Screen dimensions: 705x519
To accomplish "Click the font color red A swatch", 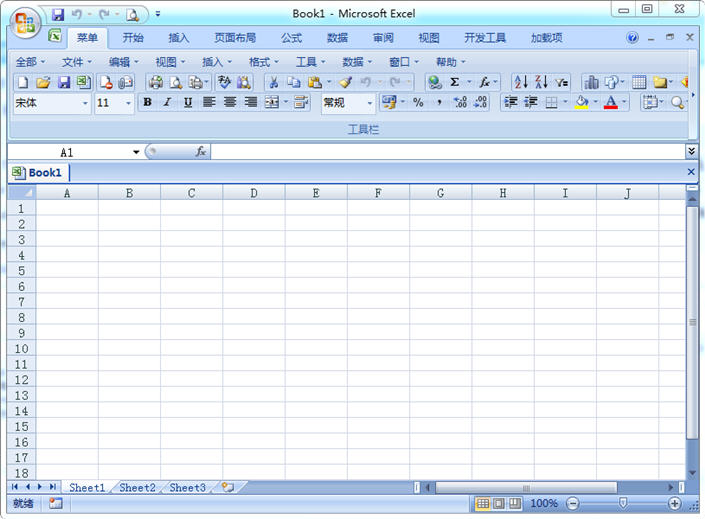I will (x=611, y=102).
